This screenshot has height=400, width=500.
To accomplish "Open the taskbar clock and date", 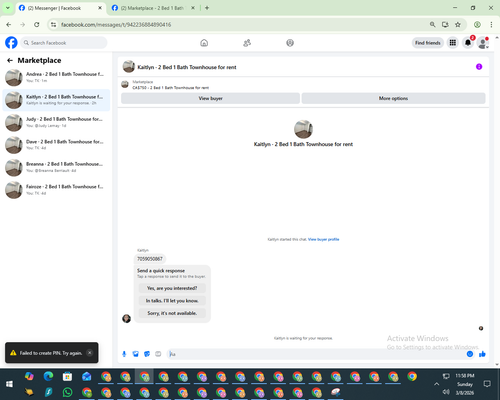I will pyautogui.click(x=465, y=384).
